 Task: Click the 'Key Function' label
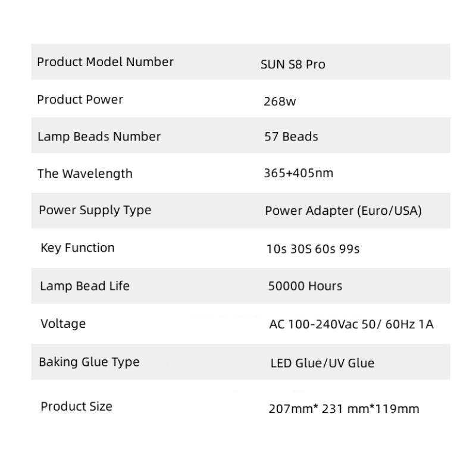point(77,248)
